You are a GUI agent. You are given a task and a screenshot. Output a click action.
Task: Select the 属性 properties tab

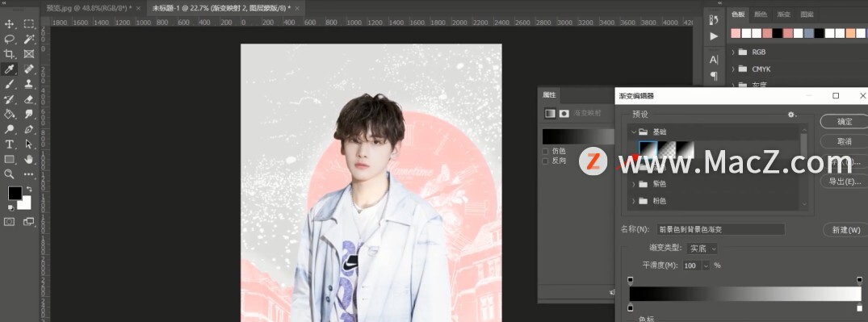(549, 94)
